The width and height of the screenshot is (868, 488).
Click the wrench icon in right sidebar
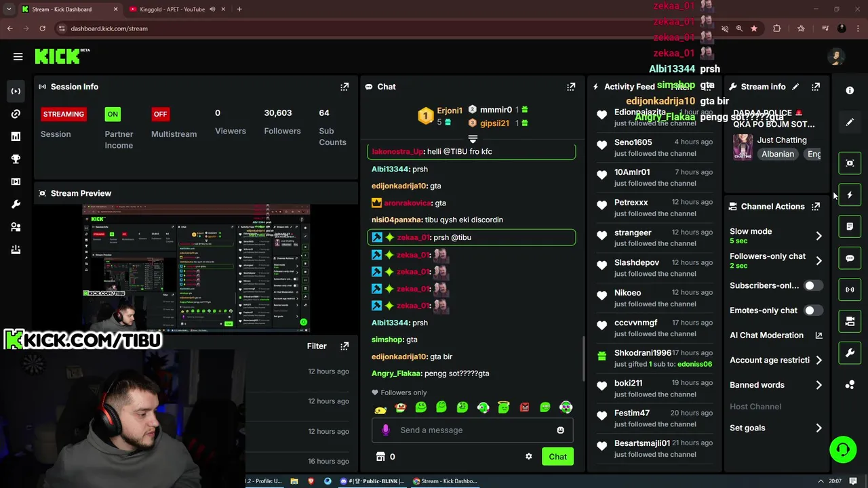[x=850, y=353]
